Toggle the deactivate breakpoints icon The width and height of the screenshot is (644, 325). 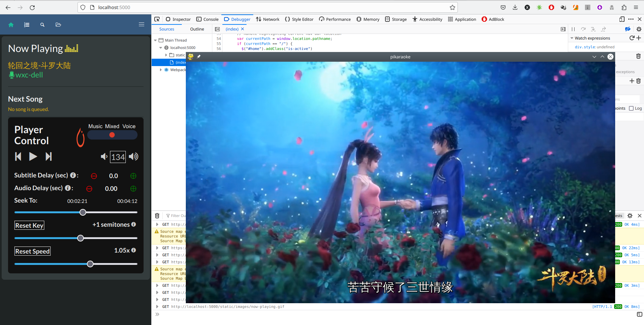coord(628,29)
